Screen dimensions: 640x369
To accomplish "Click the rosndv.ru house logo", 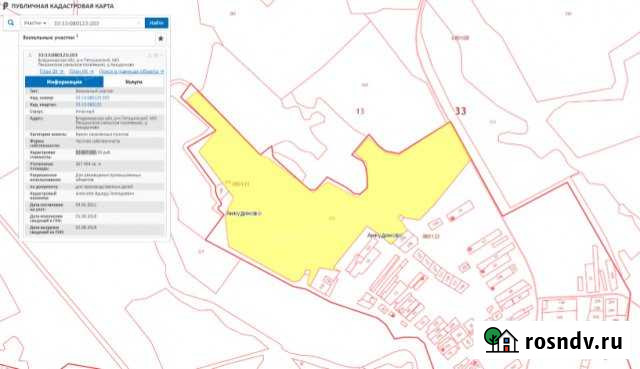I will point(501,340).
